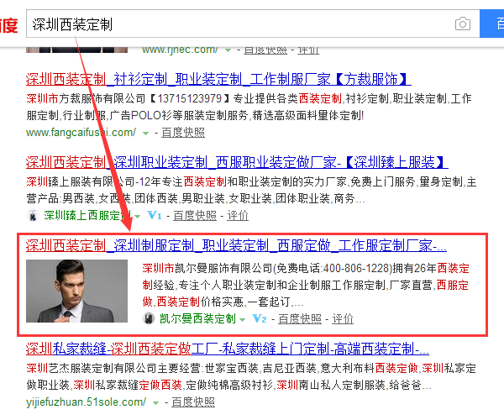Screen dimensions: 504x420
Task: Open the yijiefuzhuan.51sole.com URL link
Action: coord(87,402)
